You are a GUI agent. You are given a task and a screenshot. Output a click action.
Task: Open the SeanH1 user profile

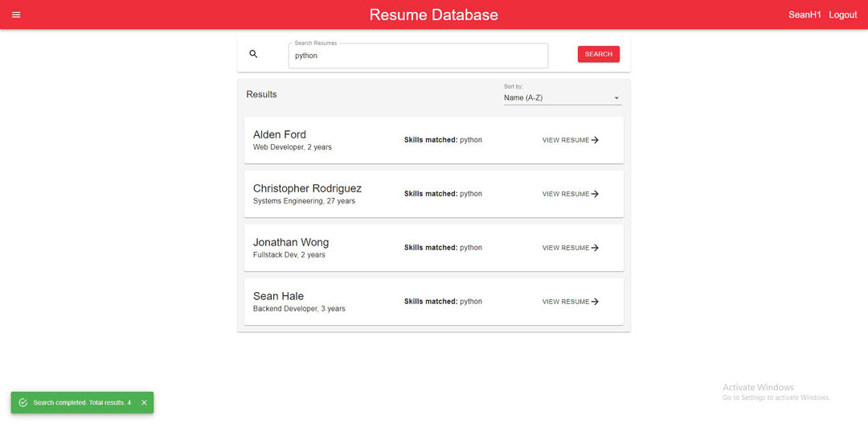point(805,15)
